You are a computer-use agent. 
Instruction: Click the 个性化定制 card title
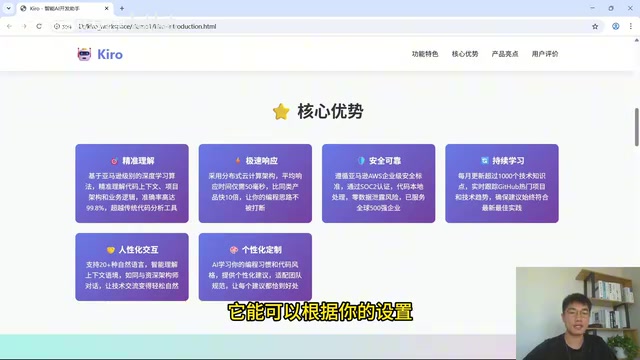tap(262, 250)
